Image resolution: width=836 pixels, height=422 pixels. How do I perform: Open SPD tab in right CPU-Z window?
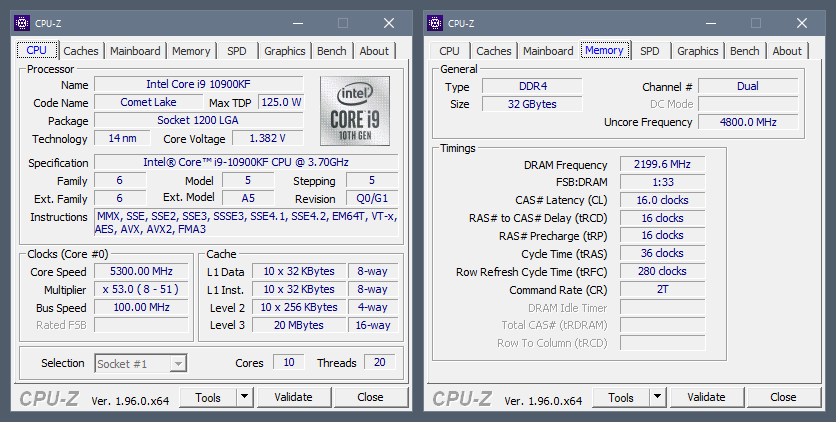[650, 51]
